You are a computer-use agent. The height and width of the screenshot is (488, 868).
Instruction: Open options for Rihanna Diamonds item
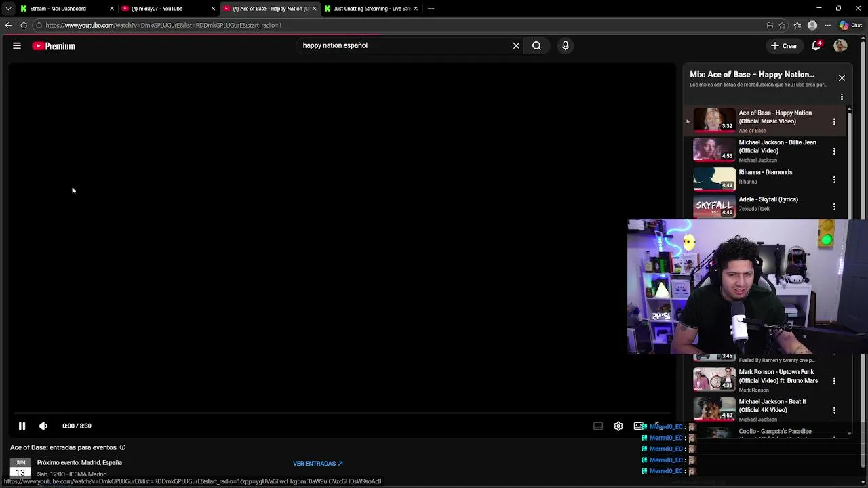834,180
